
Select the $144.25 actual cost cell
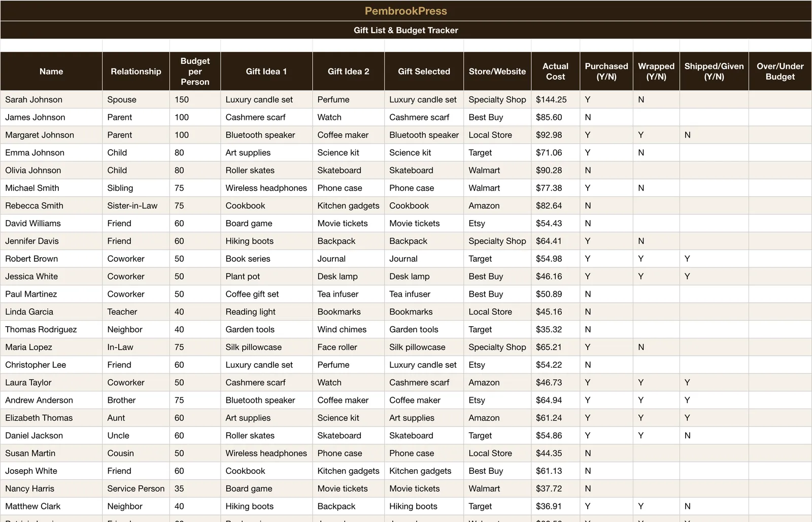(556, 99)
